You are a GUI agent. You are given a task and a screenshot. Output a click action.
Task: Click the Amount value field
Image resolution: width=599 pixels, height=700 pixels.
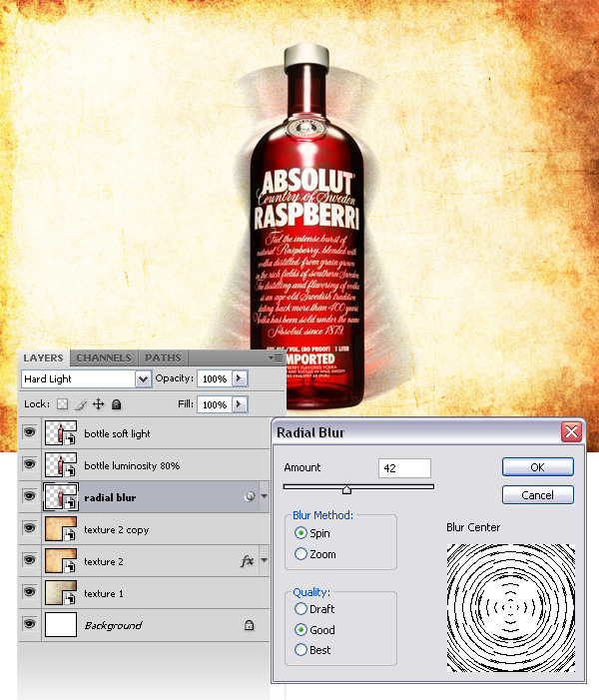pos(404,468)
